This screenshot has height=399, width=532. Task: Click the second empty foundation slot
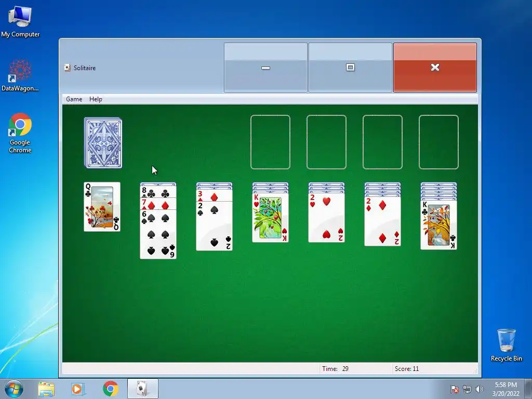(x=326, y=142)
